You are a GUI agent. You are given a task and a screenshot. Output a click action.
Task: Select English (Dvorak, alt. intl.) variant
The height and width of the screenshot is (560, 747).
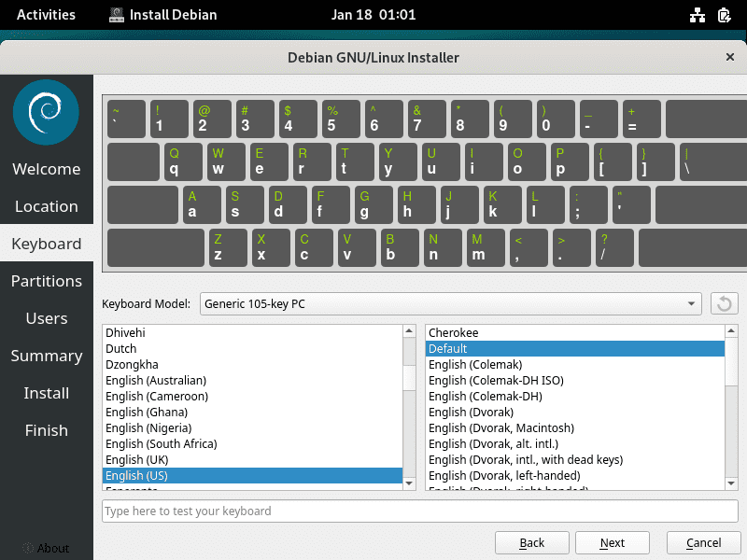pyautogui.click(x=575, y=444)
